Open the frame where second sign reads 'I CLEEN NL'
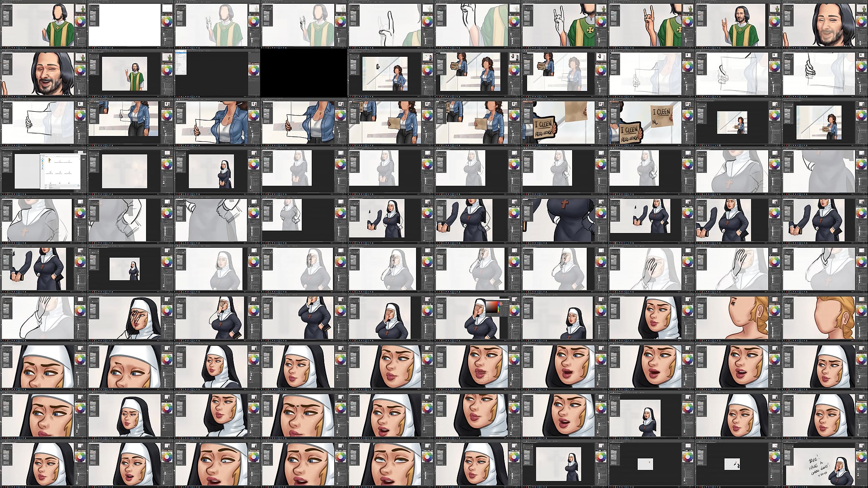Viewport: 868px width, 488px height. pos(651,122)
